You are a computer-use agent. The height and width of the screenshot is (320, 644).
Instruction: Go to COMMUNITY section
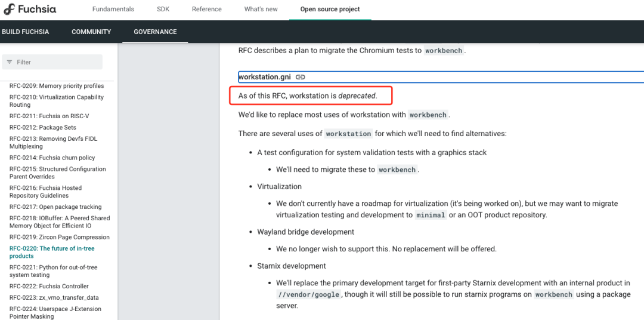[x=91, y=32]
